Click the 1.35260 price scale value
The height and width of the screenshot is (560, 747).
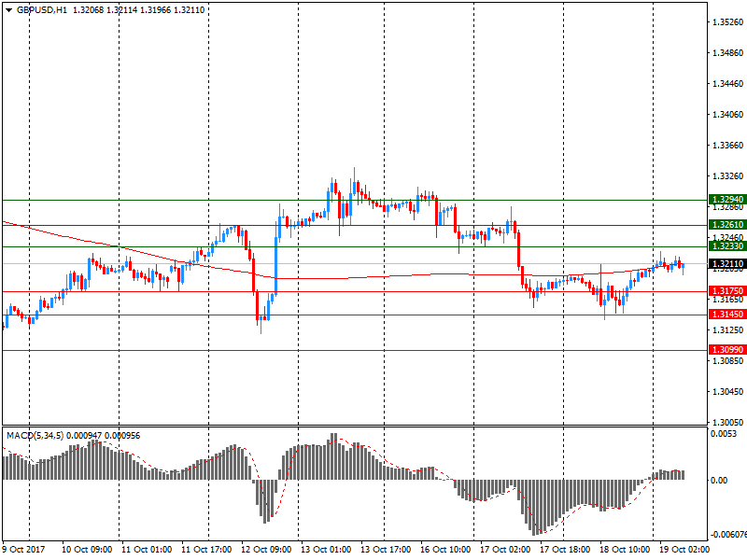[x=727, y=22]
